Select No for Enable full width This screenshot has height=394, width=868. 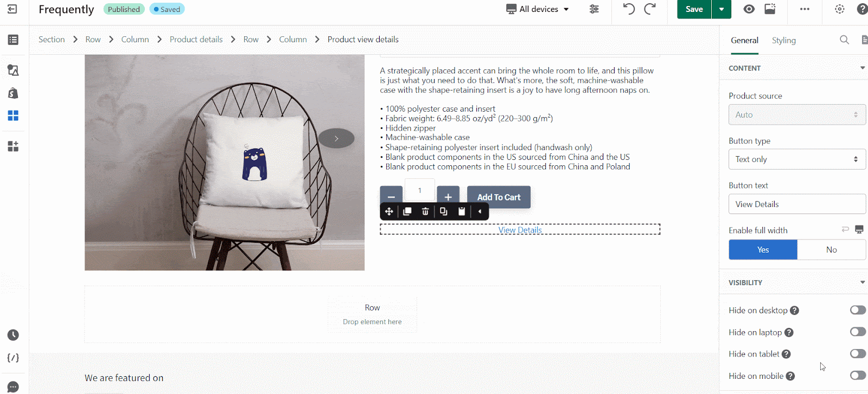point(831,250)
